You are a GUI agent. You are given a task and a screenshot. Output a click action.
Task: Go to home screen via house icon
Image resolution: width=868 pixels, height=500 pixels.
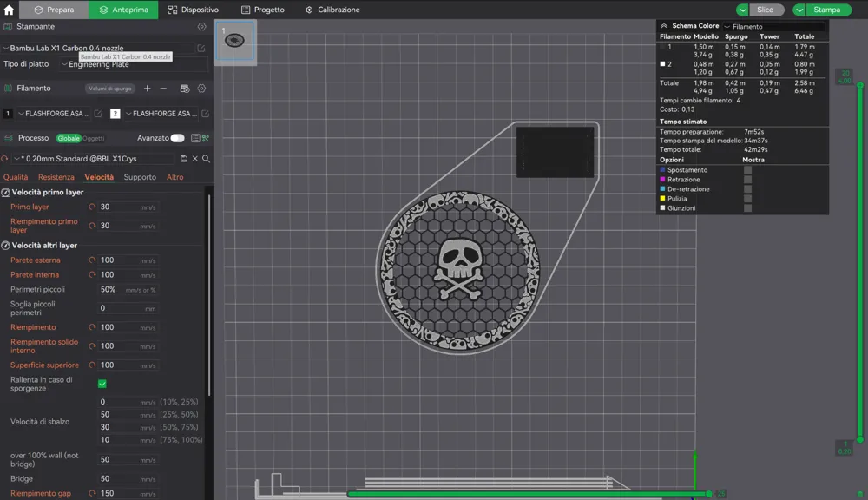click(9, 10)
